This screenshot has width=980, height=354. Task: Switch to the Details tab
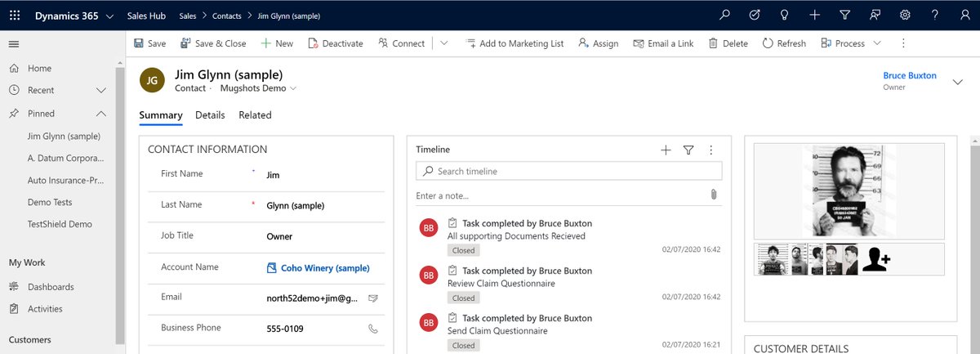click(x=210, y=115)
